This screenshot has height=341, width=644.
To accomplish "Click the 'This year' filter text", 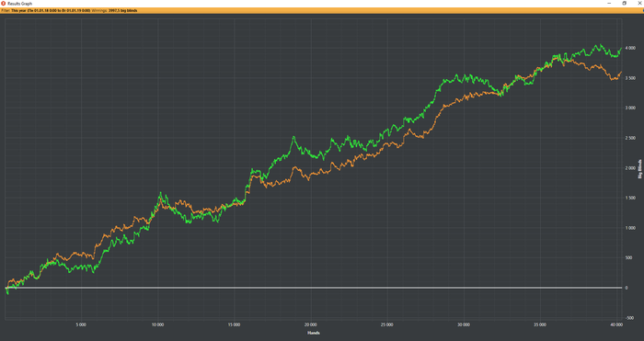I will click(18, 11).
